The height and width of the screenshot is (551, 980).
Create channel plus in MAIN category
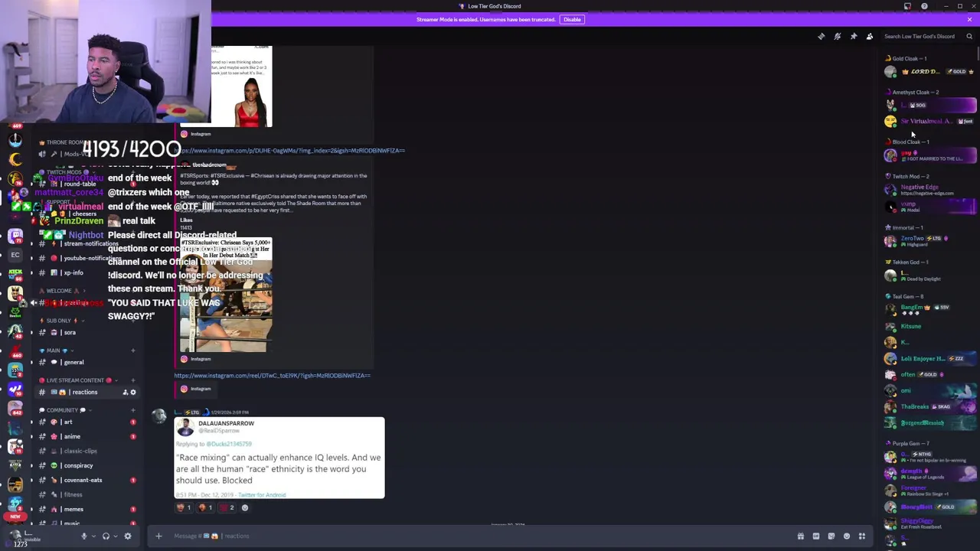coord(132,350)
